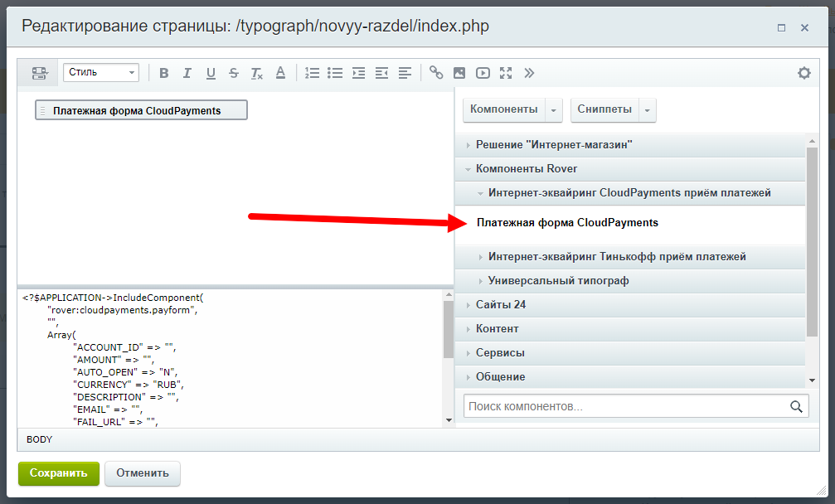Expand the Сайты 24 section
The image size is (835, 504).
pos(630,304)
